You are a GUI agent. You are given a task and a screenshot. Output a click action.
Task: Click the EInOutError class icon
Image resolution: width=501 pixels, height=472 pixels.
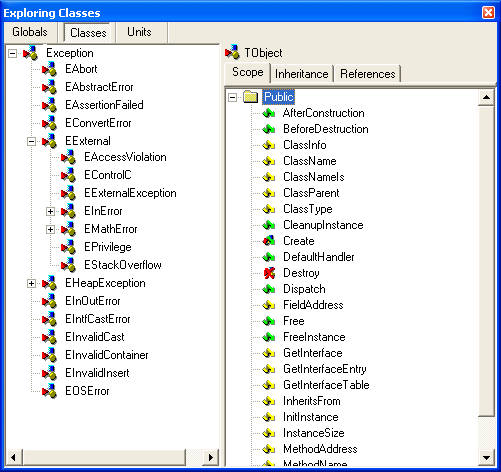click(50, 301)
